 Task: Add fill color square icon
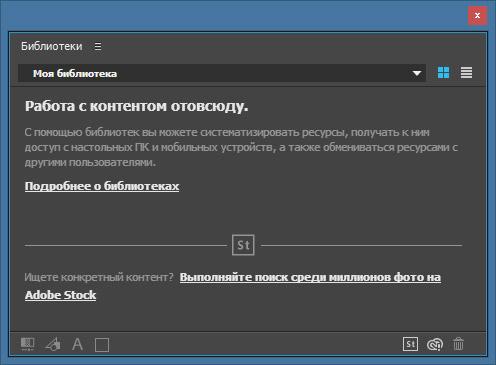click(102, 345)
